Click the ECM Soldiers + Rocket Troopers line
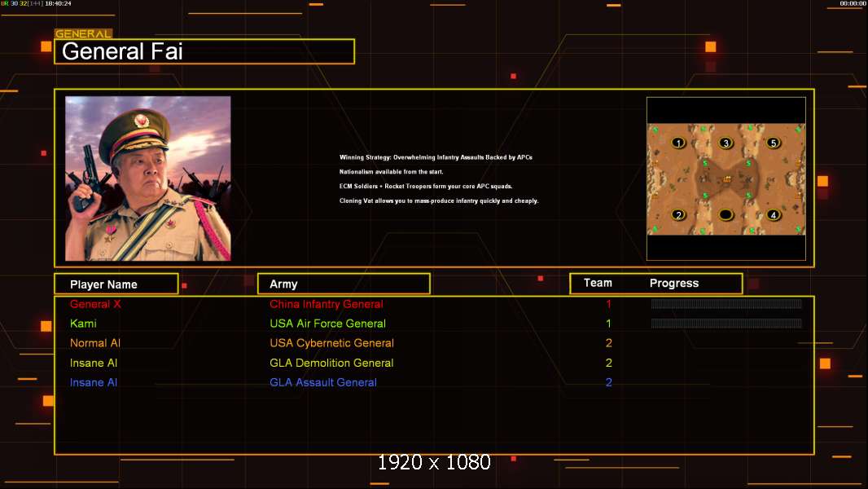 [x=426, y=186]
